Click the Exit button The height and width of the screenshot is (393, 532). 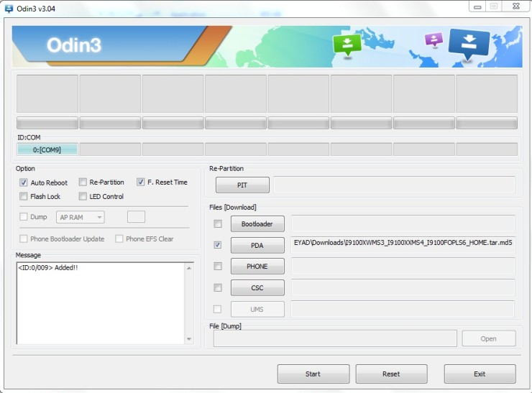(x=480, y=374)
